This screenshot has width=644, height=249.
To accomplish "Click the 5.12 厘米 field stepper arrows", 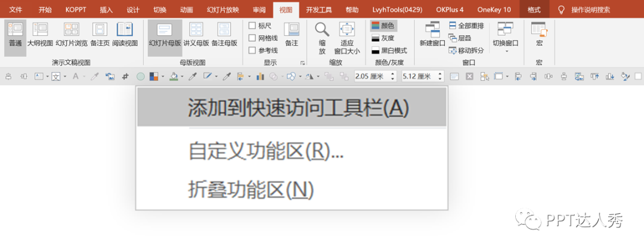I will pyautogui.click(x=440, y=76).
